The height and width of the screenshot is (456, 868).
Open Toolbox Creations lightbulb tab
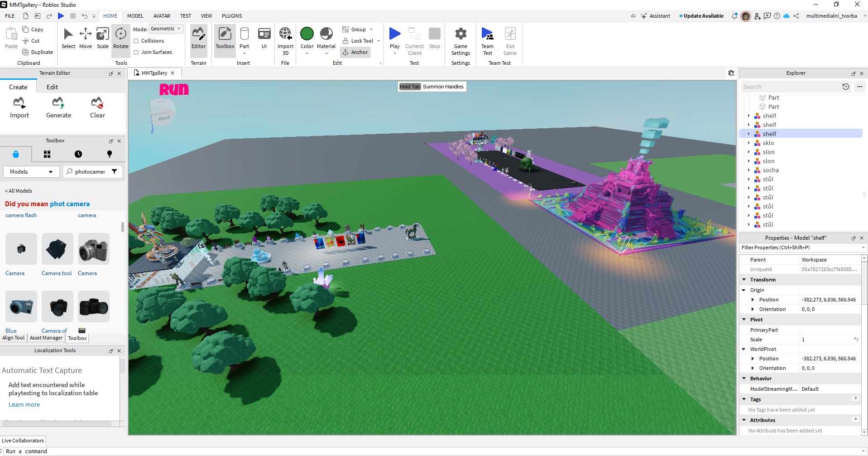[x=109, y=154]
